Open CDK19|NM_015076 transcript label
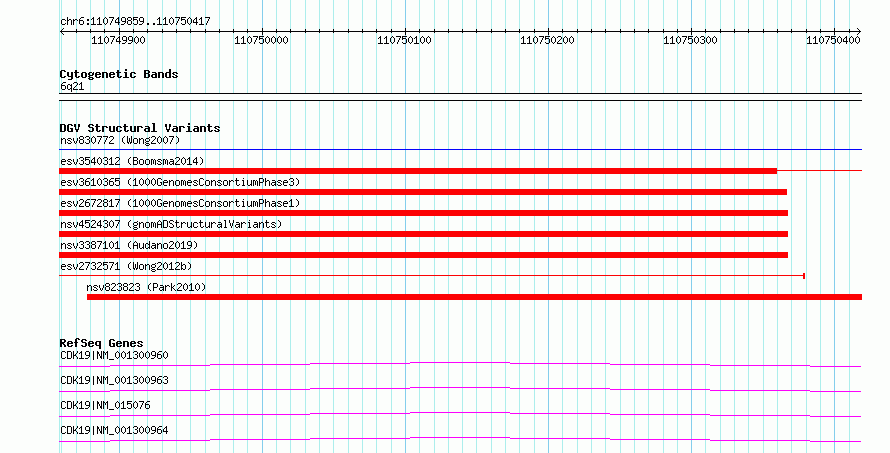The image size is (890, 453). 105,405
